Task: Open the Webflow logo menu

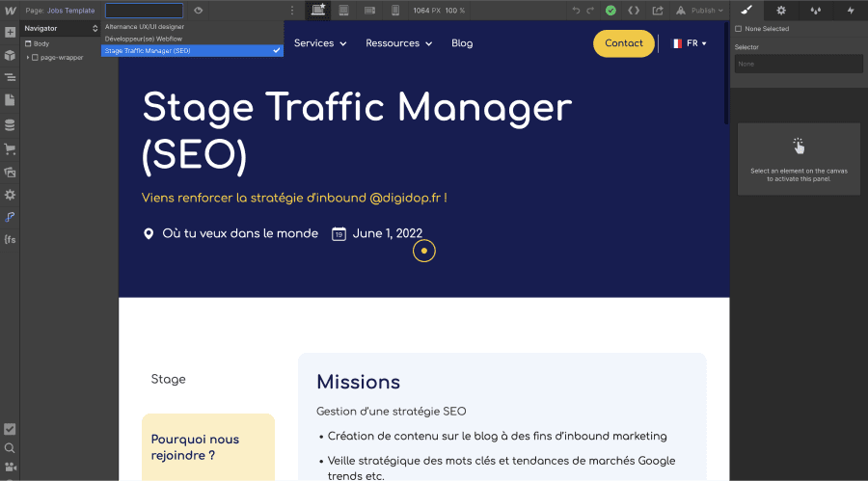Action: pyautogui.click(x=10, y=10)
